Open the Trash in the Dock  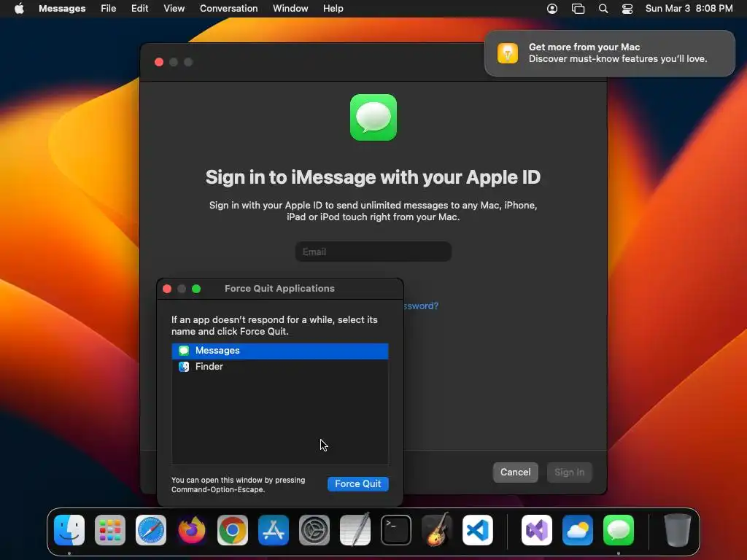[678, 530]
